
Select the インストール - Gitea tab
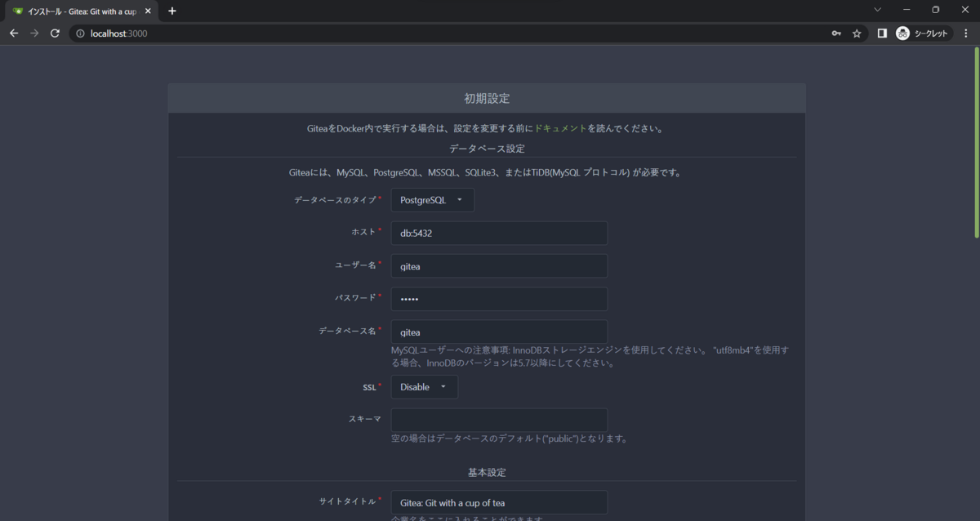coord(82,11)
